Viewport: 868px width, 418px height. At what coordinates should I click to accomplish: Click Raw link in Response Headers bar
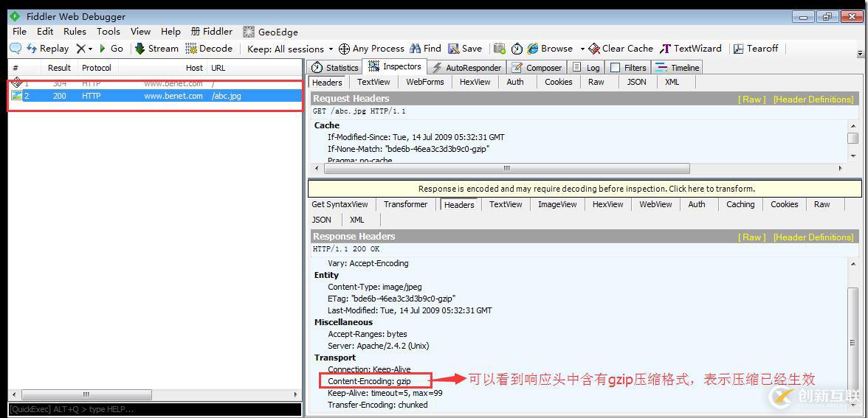click(751, 237)
